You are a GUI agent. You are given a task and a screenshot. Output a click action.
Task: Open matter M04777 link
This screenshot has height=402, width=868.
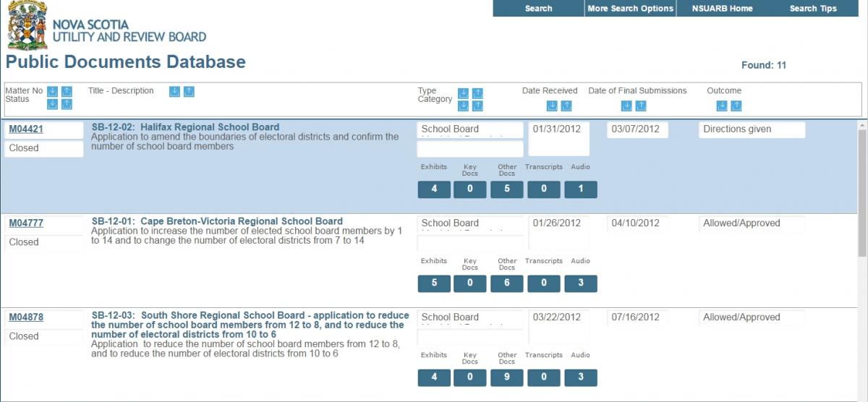[26, 223]
